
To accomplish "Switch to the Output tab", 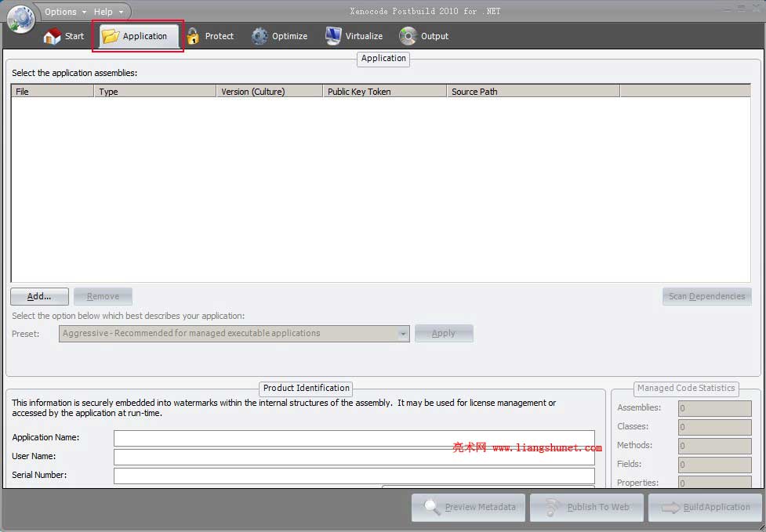I will tap(424, 36).
